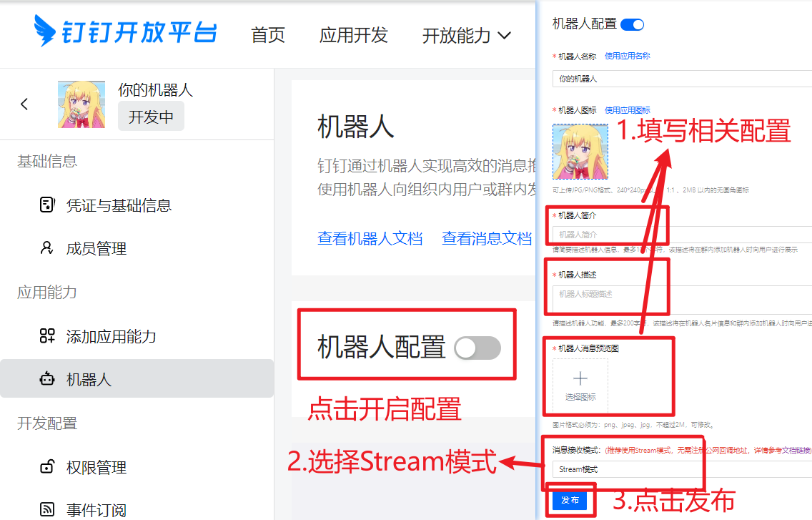Click the robot app avatar in the sidebar
This screenshot has width=812, height=520.
pos(81,104)
